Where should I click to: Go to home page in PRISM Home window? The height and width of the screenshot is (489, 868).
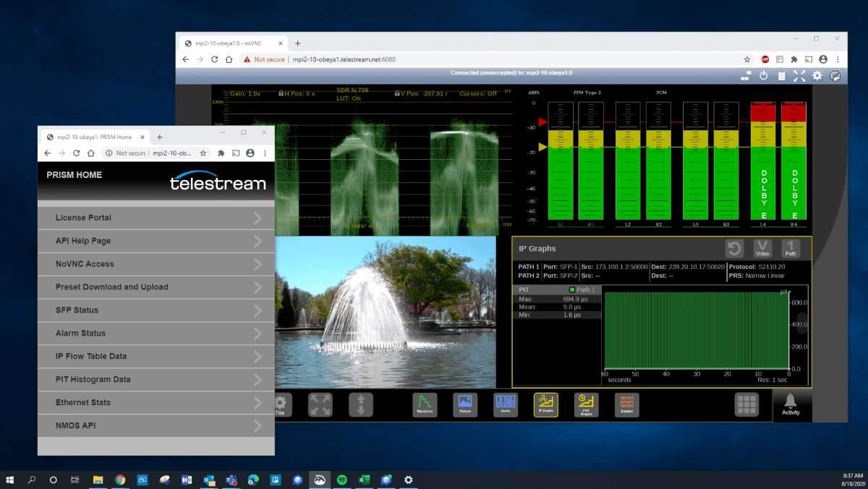click(91, 153)
